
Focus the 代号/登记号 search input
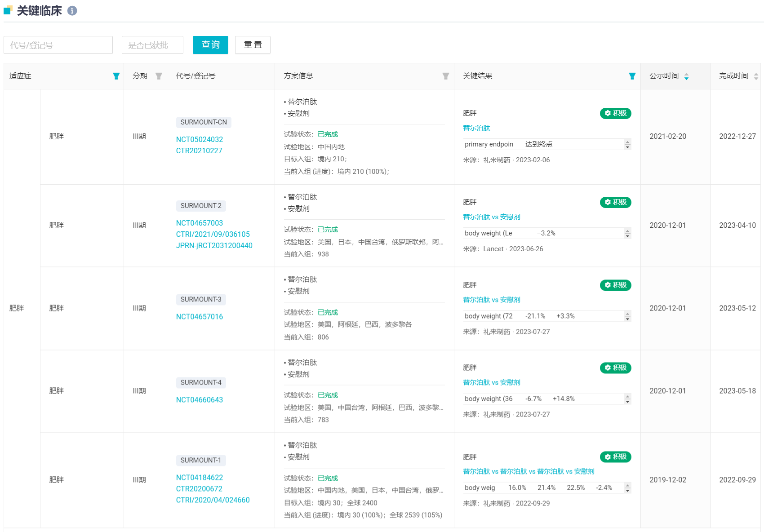pyautogui.click(x=58, y=45)
